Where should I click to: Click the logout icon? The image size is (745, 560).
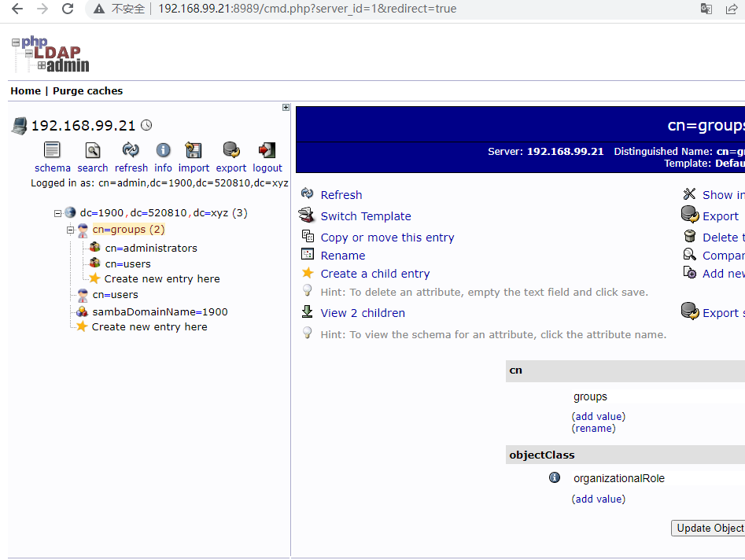pos(267,150)
